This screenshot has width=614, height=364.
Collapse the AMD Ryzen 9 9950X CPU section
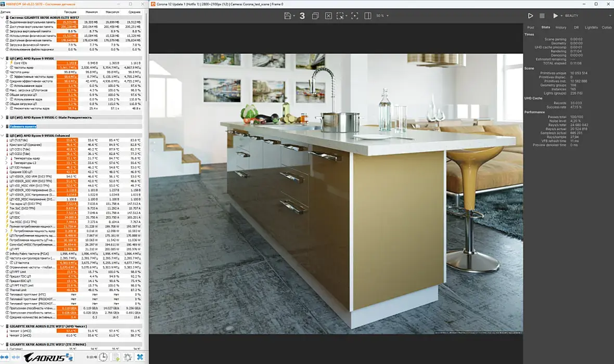pyautogui.click(x=3, y=58)
